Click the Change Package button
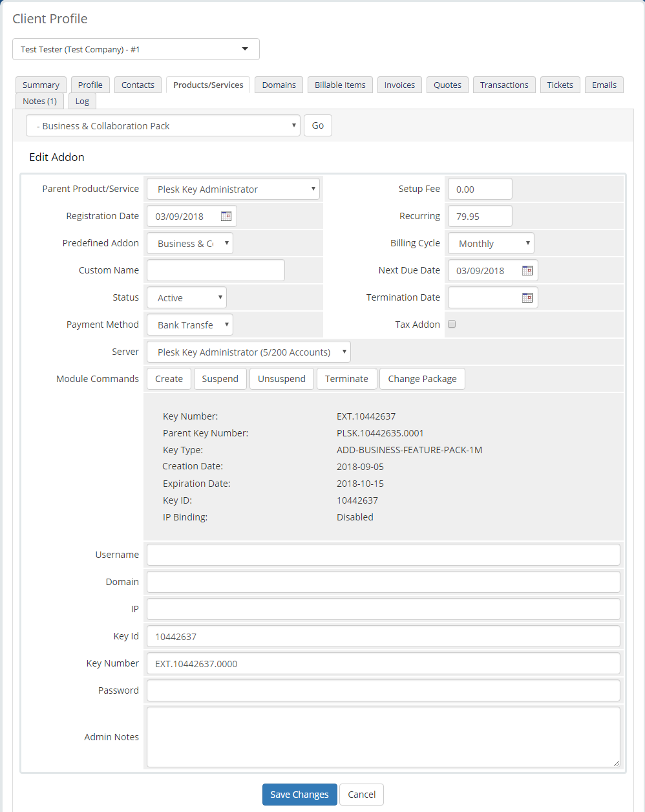This screenshot has width=645, height=812. point(422,379)
